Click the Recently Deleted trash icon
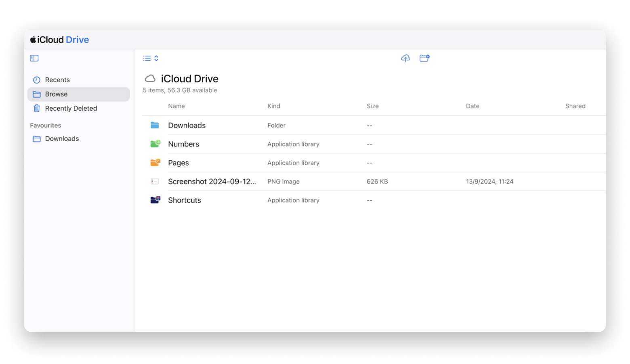 click(37, 109)
